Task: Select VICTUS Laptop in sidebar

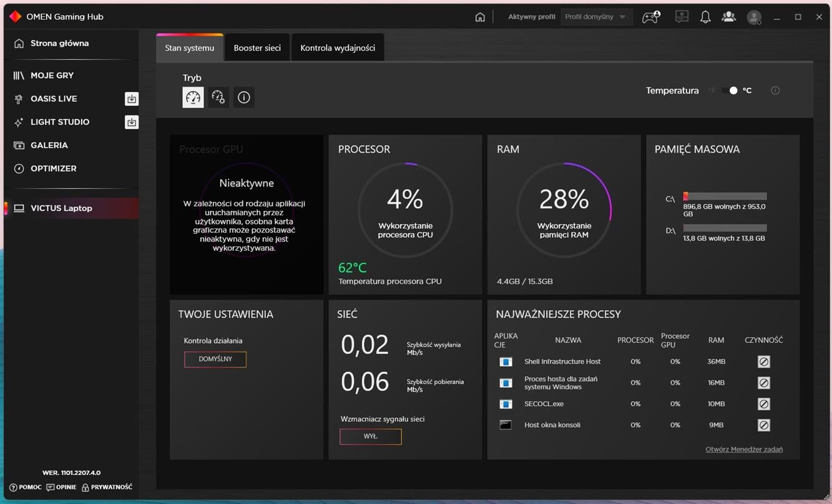Action: coord(71,208)
